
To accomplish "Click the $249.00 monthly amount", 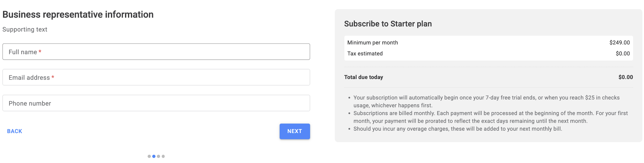I will point(619,43).
